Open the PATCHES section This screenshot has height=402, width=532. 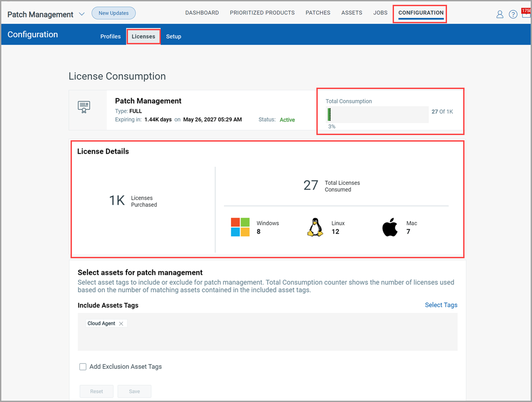tap(318, 13)
